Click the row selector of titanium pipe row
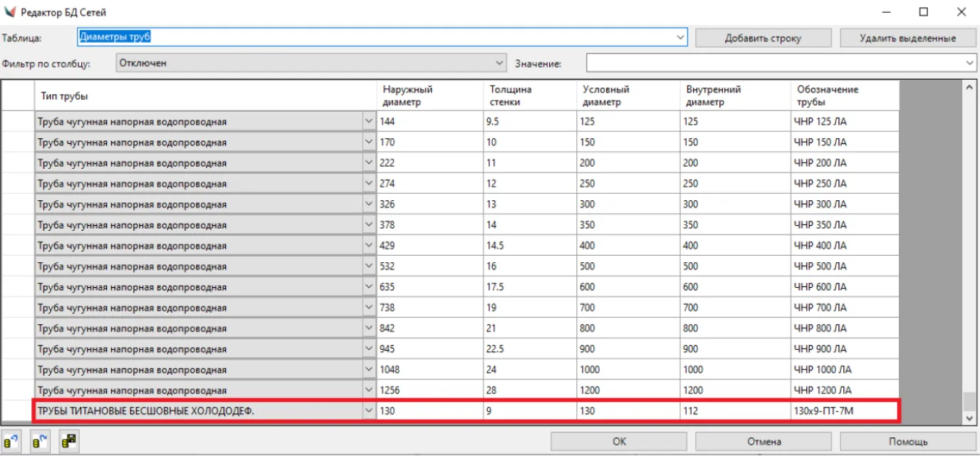Image resolution: width=980 pixels, height=456 pixels. point(18,410)
